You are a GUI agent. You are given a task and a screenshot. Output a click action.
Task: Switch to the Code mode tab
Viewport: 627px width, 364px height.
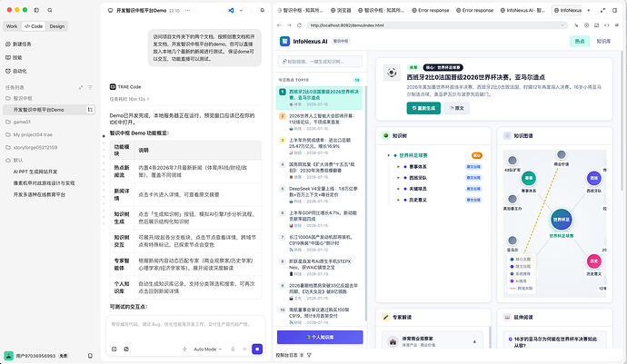click(34, 26)
